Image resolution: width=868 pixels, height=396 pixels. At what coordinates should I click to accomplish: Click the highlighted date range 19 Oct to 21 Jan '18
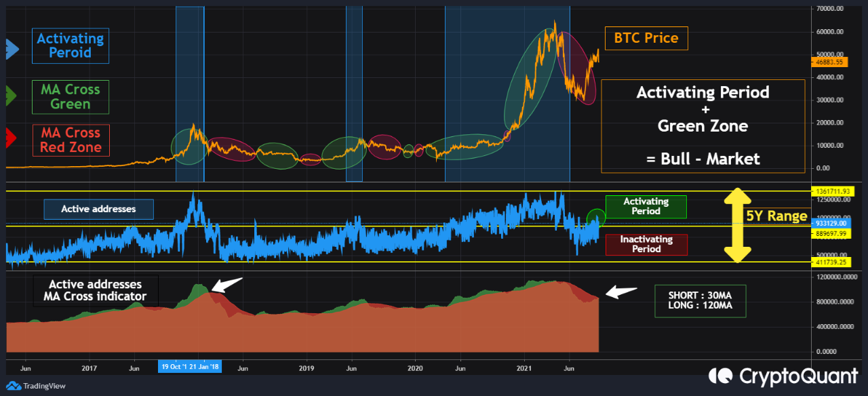(190, 367)
